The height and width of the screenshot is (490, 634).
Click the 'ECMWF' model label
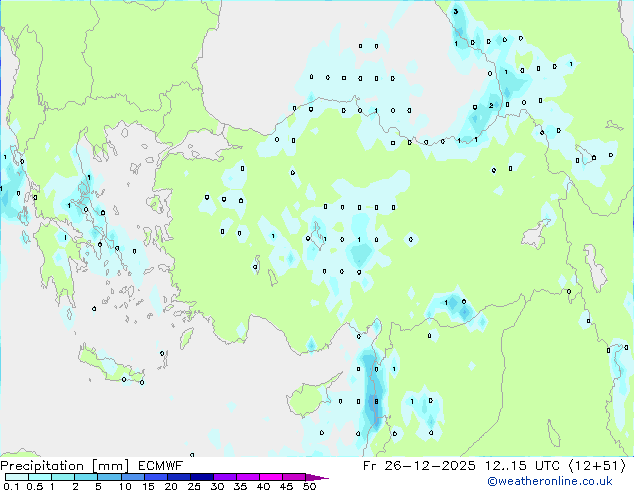[x=160, y=466]
